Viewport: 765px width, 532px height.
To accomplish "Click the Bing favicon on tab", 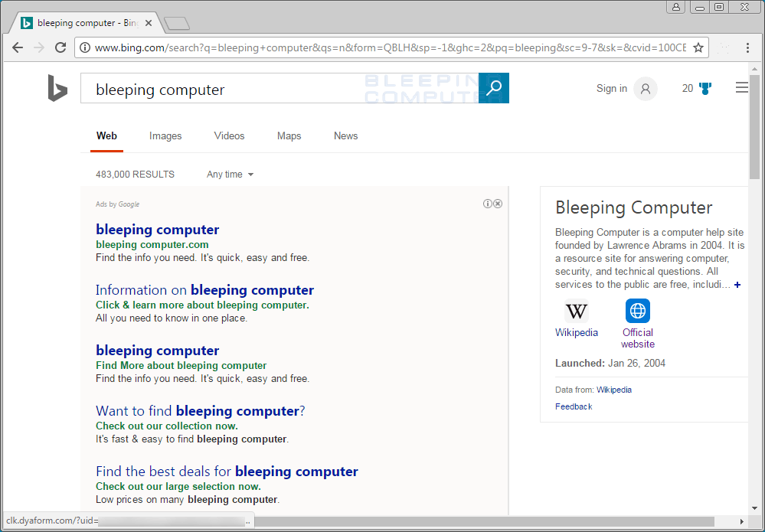I will coord(27,23).
